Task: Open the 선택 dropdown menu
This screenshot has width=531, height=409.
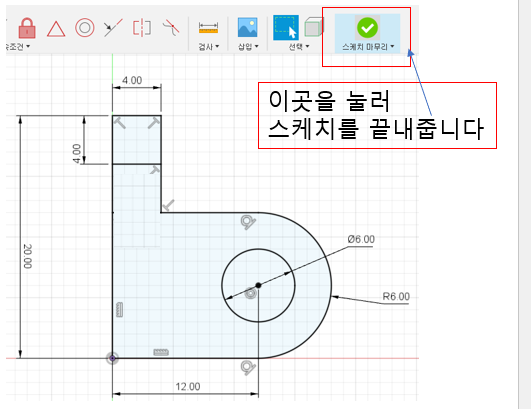Action: (x=299, y=46)
